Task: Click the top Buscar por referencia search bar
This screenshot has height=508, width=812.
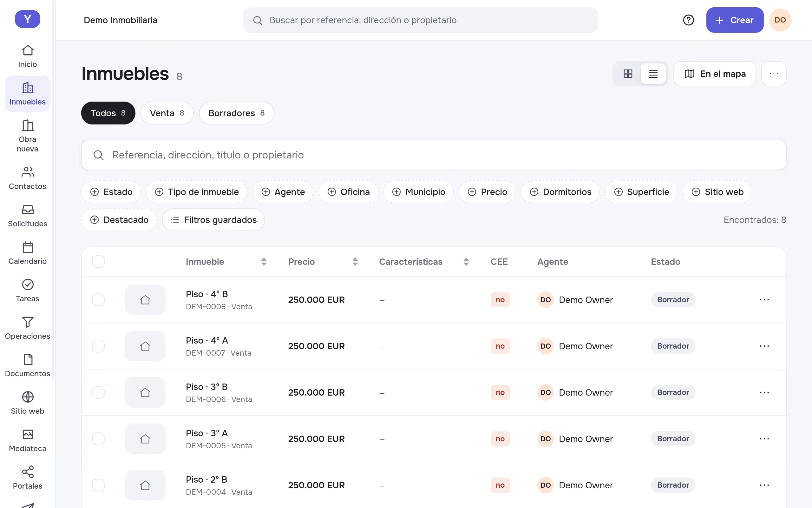Action: click(x=420, y=20)
